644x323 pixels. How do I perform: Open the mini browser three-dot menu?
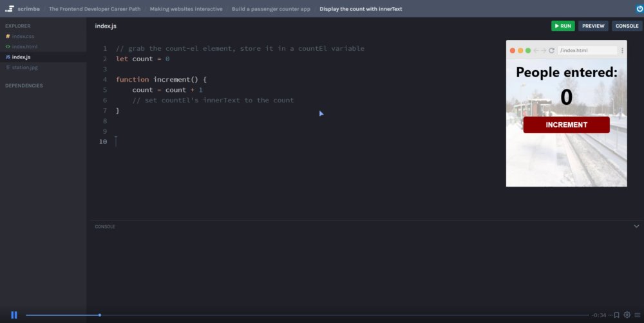(x=622, y=50)
